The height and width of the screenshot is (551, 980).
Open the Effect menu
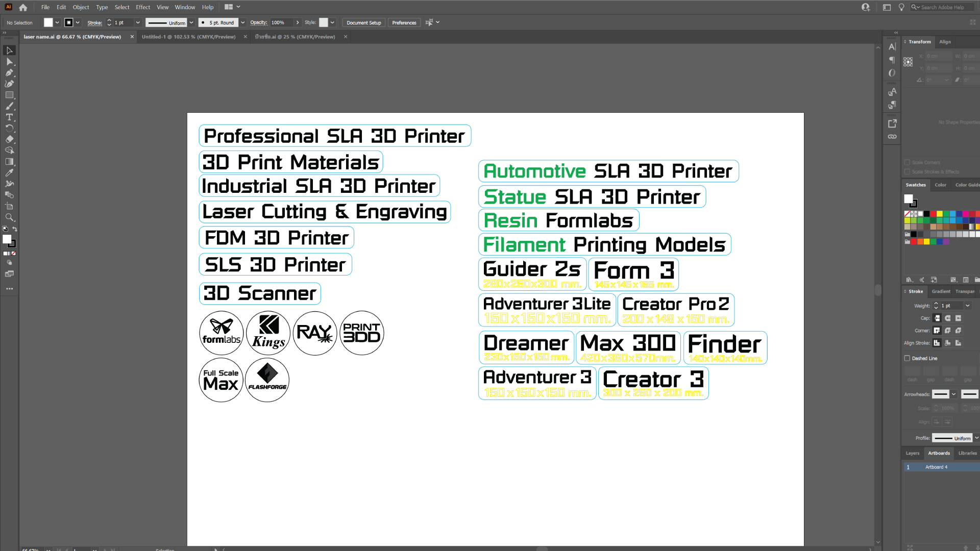(x=143, y=7)
